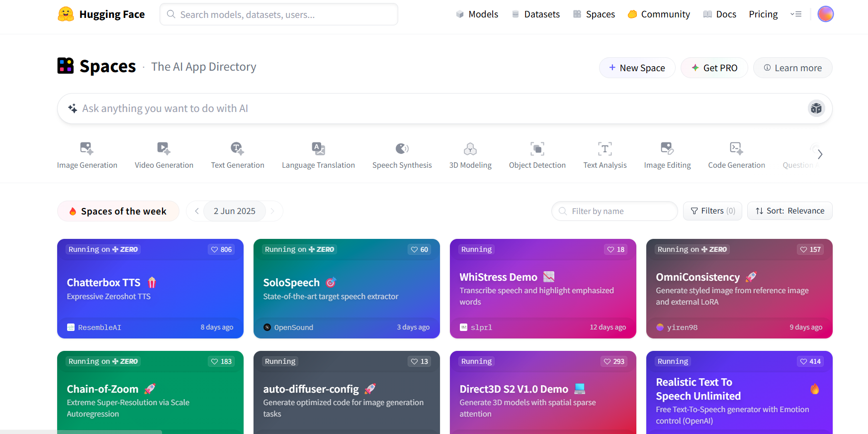Like auto-diffuser-config via heart 13
868x434 pixels.
[x=419, y=361]
